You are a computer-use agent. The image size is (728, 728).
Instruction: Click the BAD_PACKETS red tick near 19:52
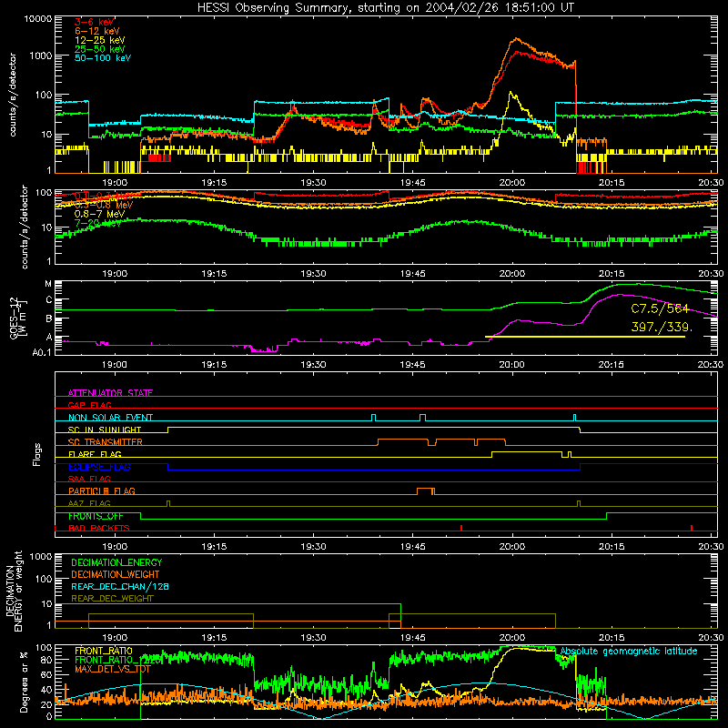coord(461,528)
